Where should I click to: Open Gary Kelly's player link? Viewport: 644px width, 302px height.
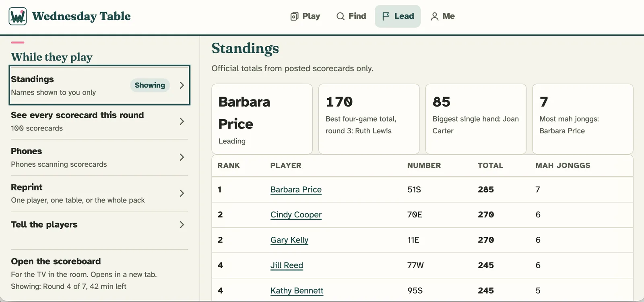click(x=289, y=240)
